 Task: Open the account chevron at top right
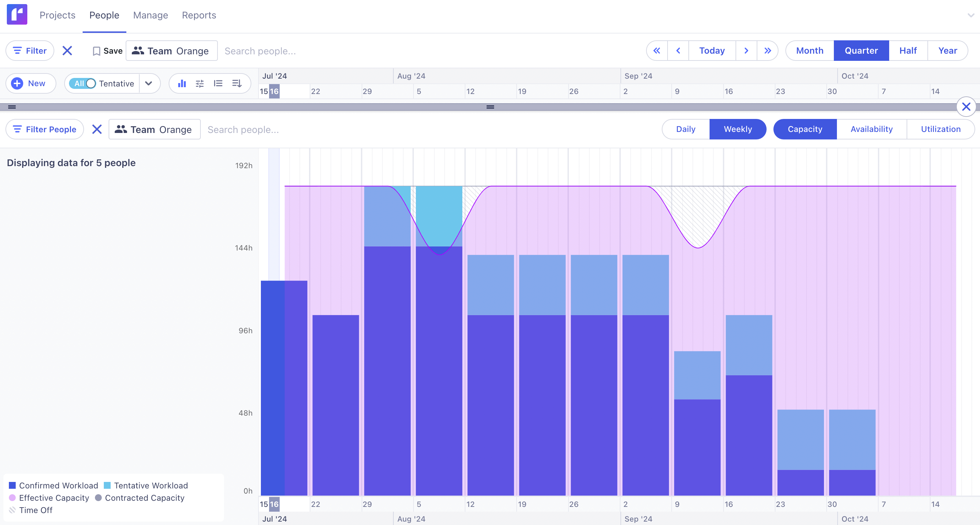tap(970, 15)
